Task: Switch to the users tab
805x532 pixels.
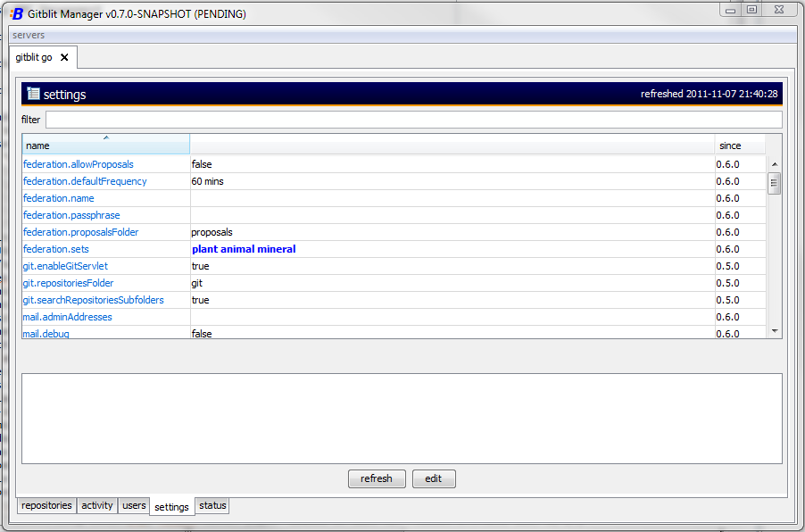Action: [x=134, y=505]
